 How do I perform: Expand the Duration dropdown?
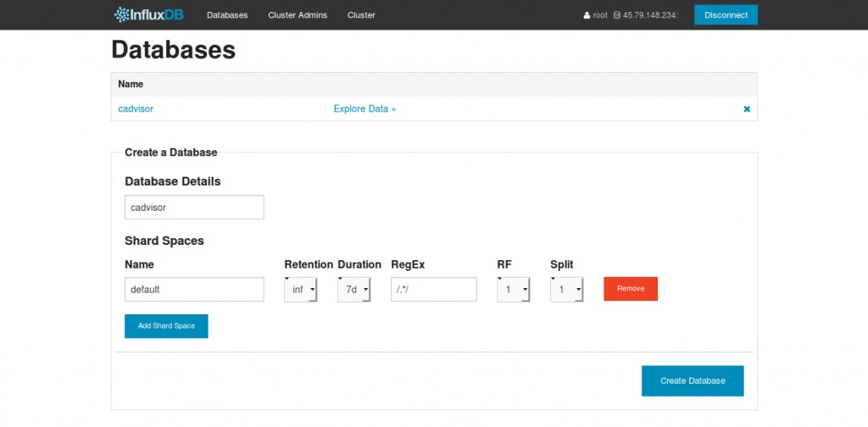(x=354, y=289)
